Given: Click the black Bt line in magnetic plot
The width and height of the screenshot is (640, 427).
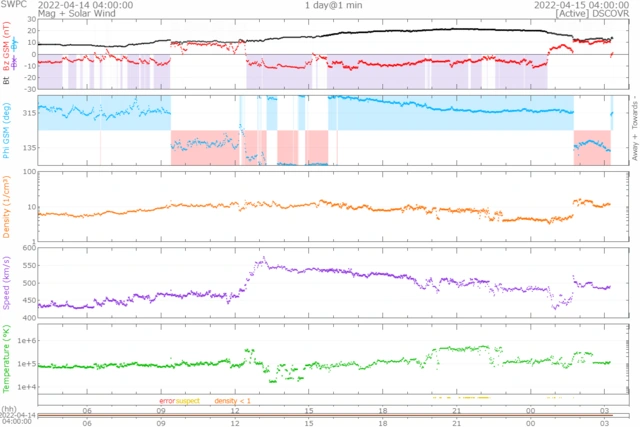Looking at the screenshot, I should [x=400, y=32].
